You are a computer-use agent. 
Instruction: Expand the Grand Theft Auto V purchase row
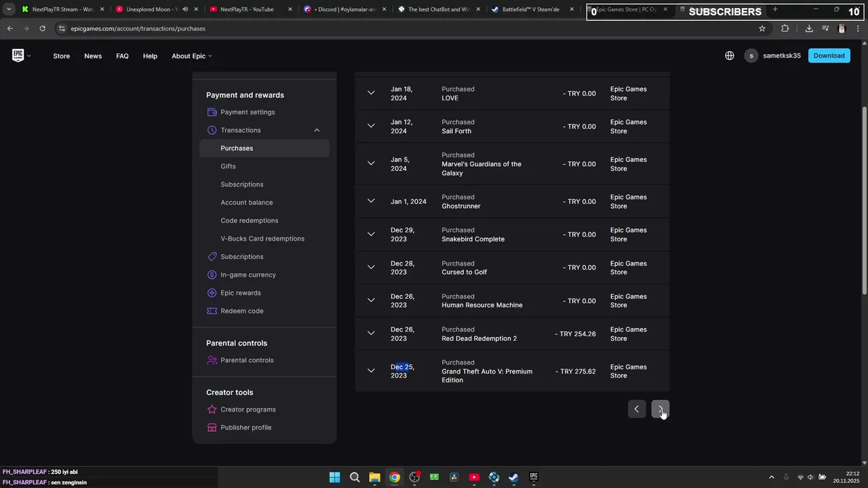coord(371,371)
